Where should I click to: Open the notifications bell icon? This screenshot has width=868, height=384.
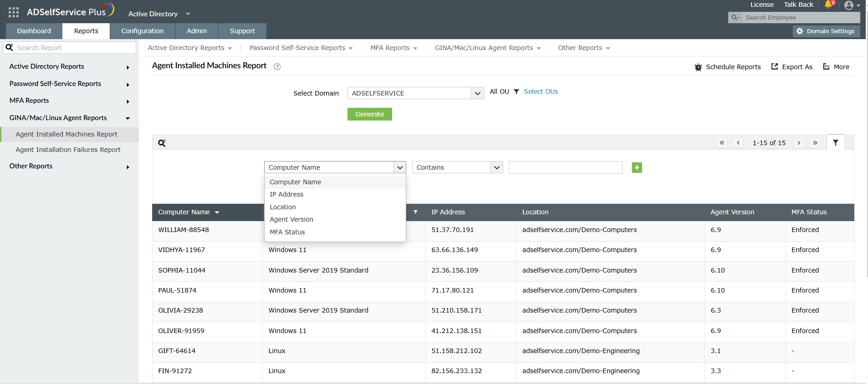(x=829, y=5)
